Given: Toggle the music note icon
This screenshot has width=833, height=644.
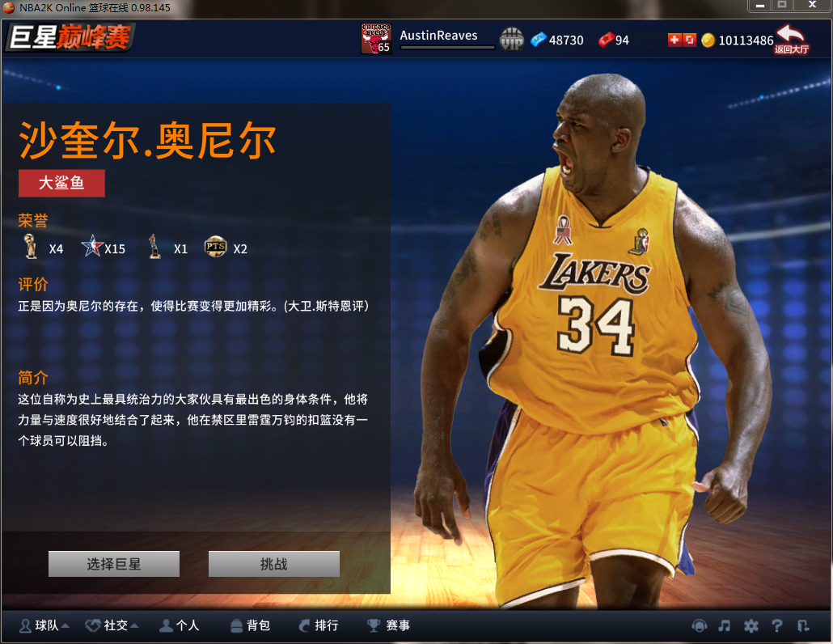Looking at the screenshot, I should (724, 626).
